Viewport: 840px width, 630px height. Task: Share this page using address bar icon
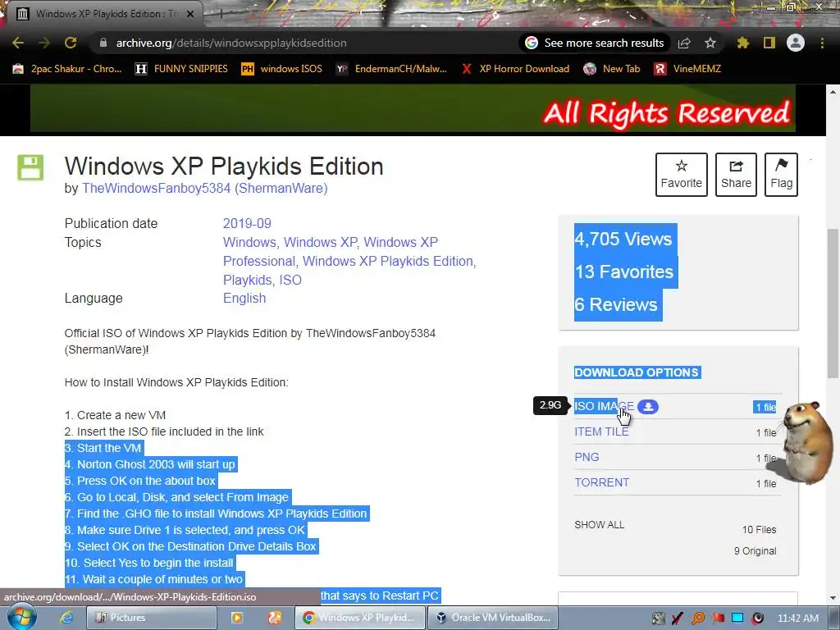tap(684, 43)
